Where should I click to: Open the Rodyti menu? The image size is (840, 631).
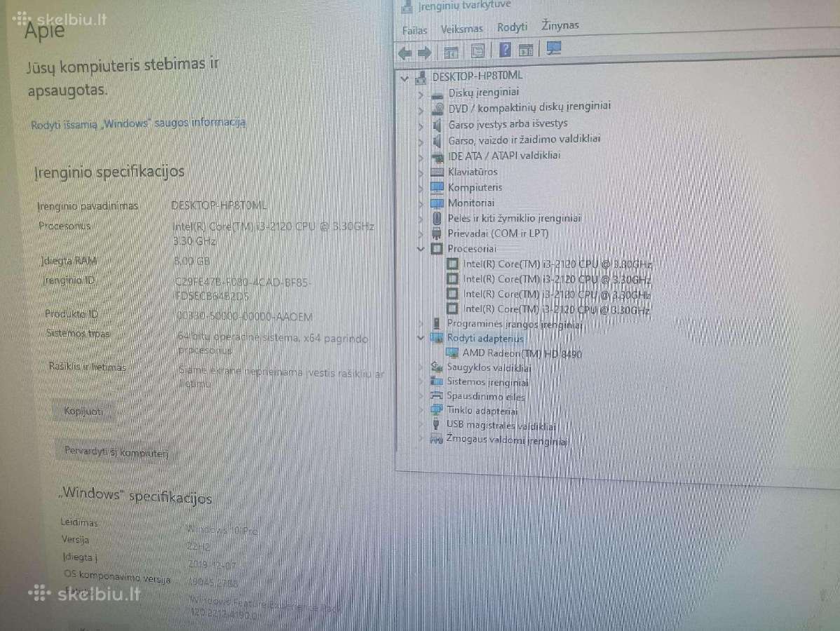(512, 27)
